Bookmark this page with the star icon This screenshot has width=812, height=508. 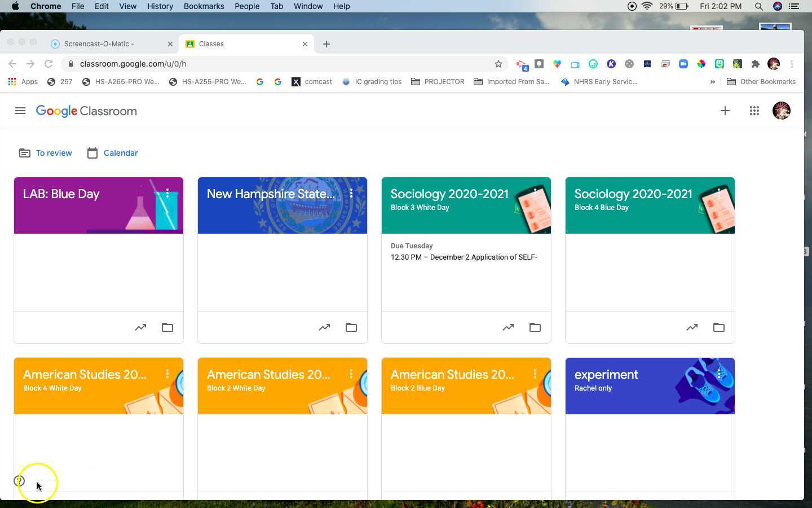point(498,64)
